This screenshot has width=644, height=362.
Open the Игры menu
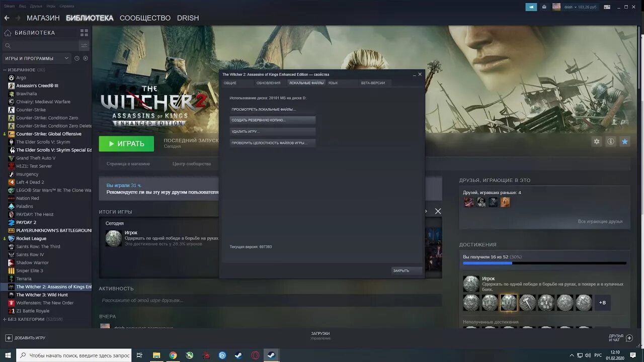point(51,6)
